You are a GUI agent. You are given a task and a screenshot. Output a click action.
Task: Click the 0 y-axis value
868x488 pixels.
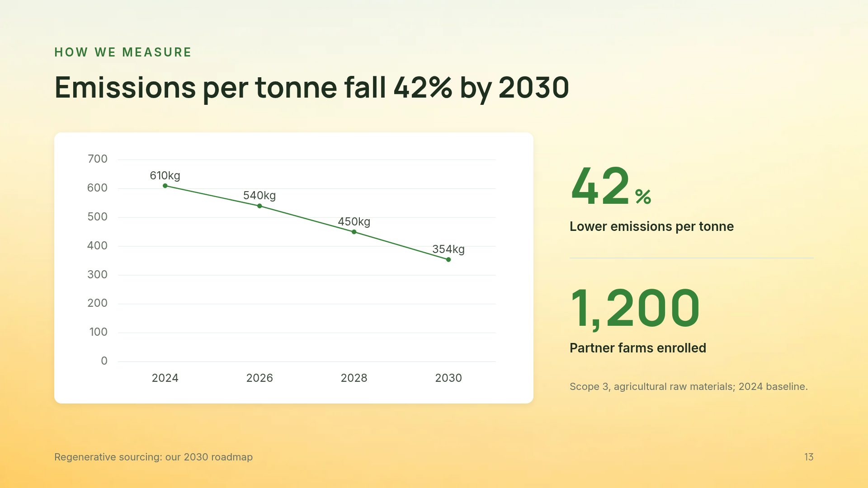click(x=104, y=361)
